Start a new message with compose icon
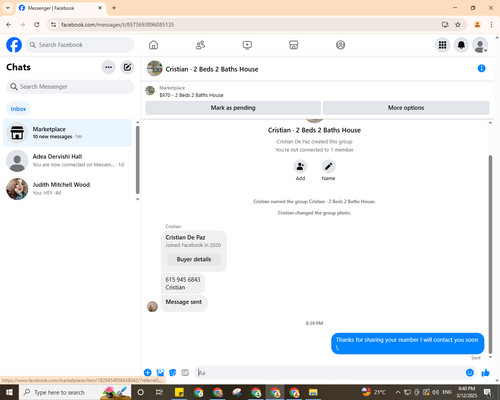 pyautogui.click(x=127, y=67)
